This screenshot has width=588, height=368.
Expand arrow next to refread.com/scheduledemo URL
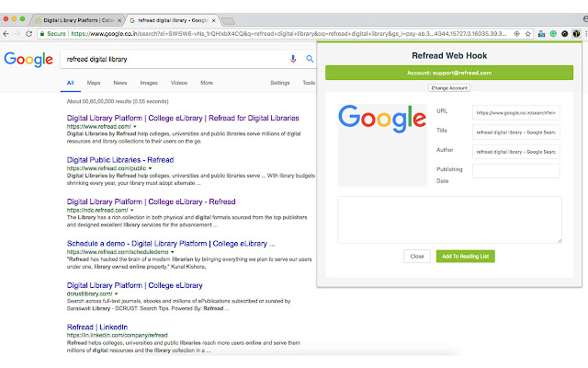point(173,252)
